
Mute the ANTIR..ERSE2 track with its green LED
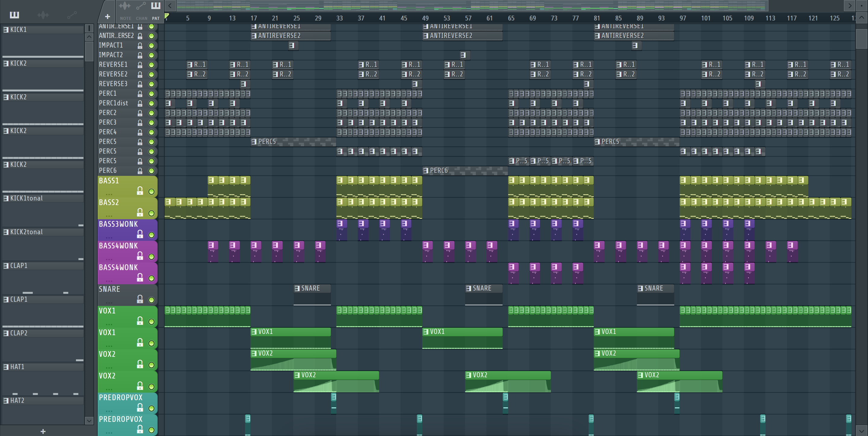pyautogui.click(x=152, y=36)
